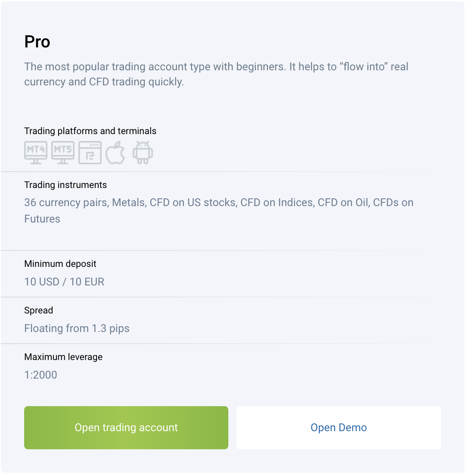Click the MT5 desktop platform icon
The height and width of the screenshot is (476, 467).
click(63, 153)
